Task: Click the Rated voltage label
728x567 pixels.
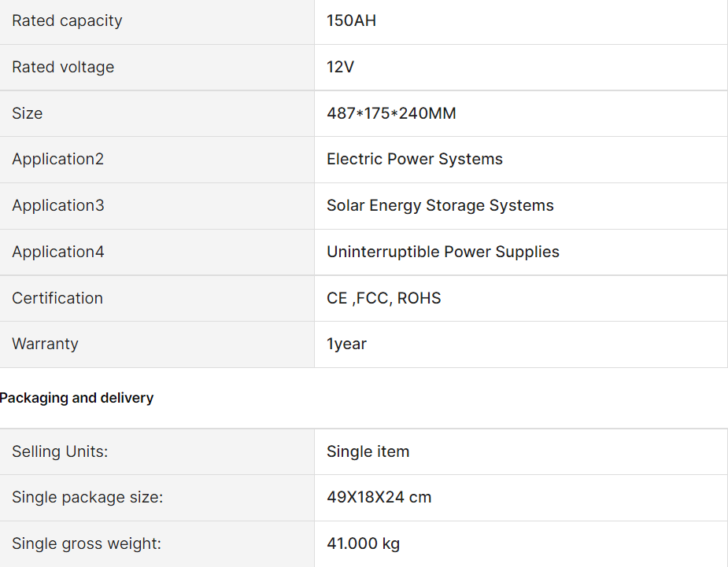Action: pyautogui.click(x=63, y=68)
